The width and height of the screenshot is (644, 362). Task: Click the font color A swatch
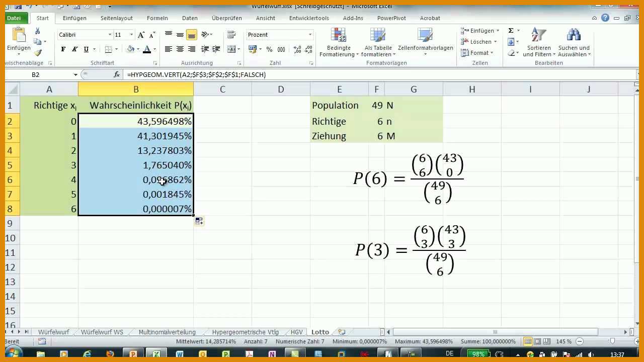(x=147, y=49)
